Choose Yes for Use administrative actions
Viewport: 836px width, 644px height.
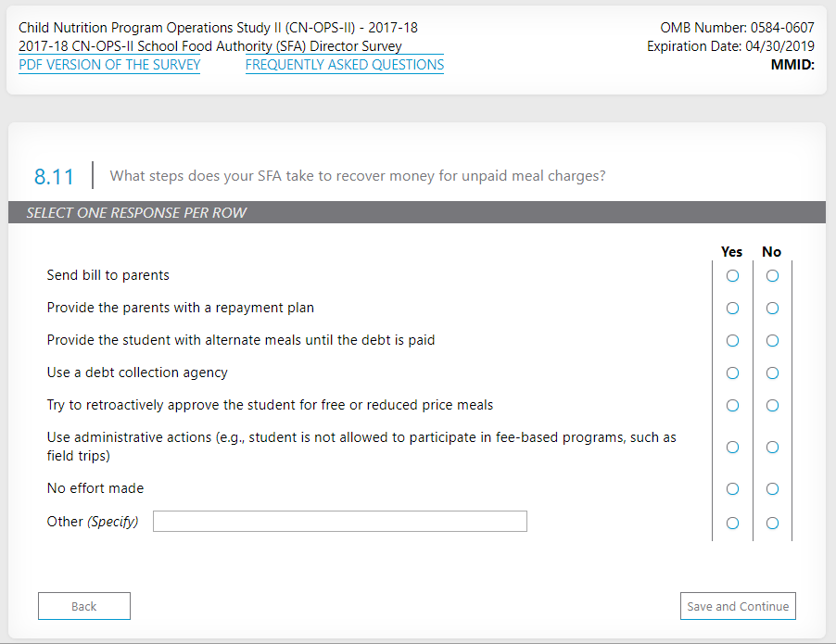pyautogui.click(x=732, y=448)
